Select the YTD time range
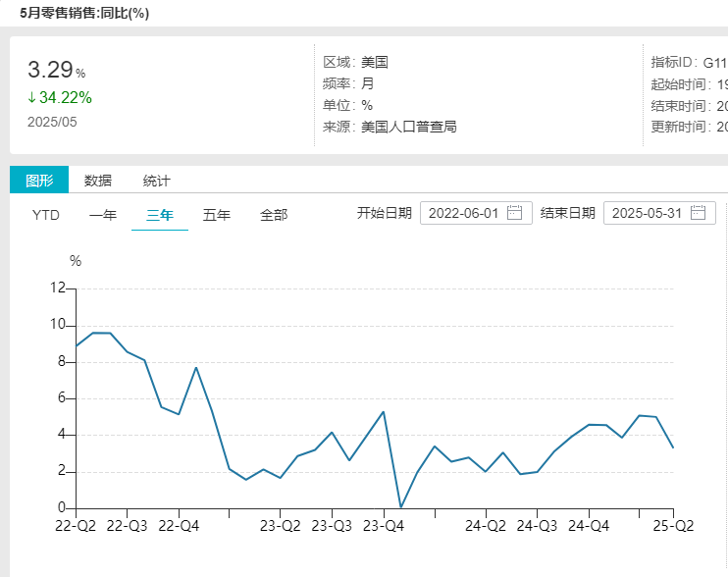 [46, 215]
